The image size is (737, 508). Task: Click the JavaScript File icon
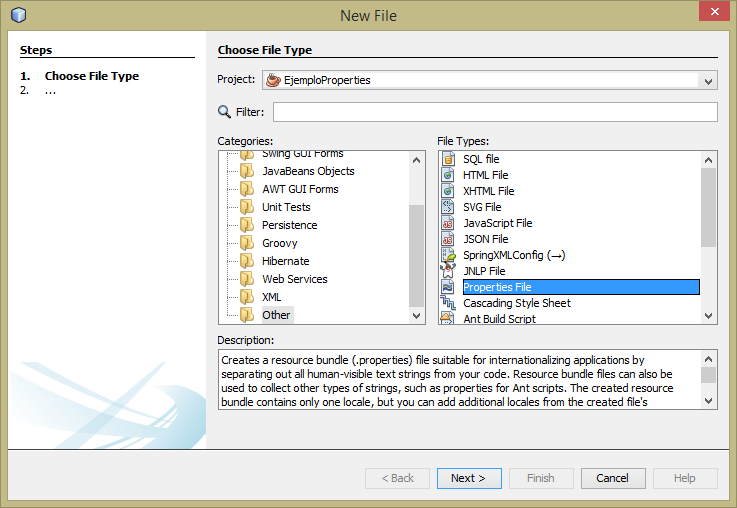448,223
